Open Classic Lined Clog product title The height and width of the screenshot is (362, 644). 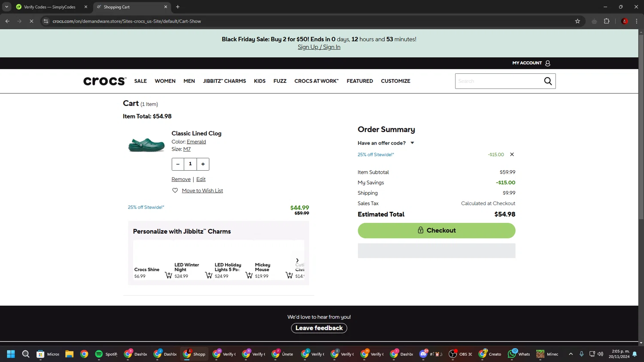(x=196, y=133)
